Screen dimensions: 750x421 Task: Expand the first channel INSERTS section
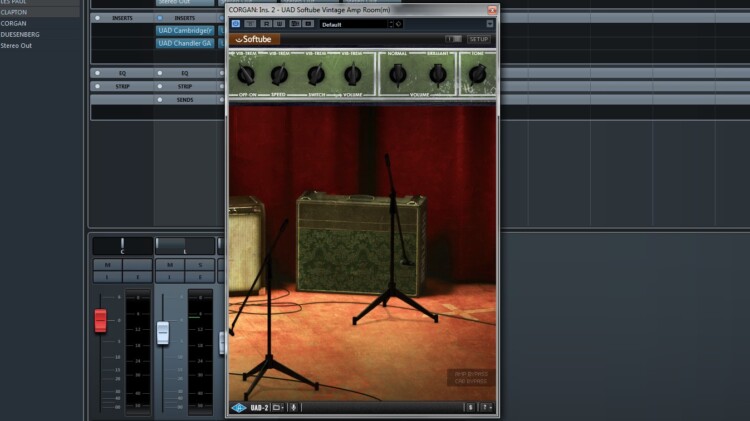point(122,18)
